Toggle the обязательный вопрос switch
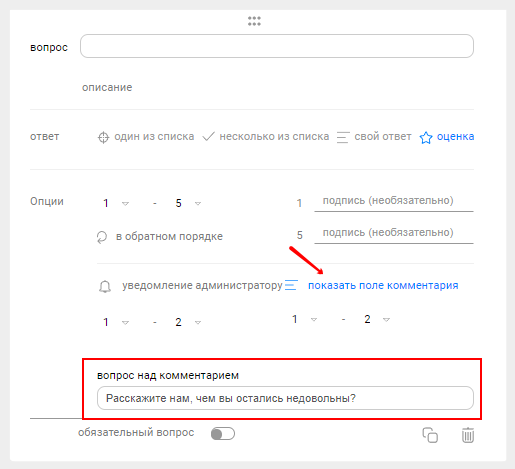This screenshot has width=515, height=469. pos(223,434)
